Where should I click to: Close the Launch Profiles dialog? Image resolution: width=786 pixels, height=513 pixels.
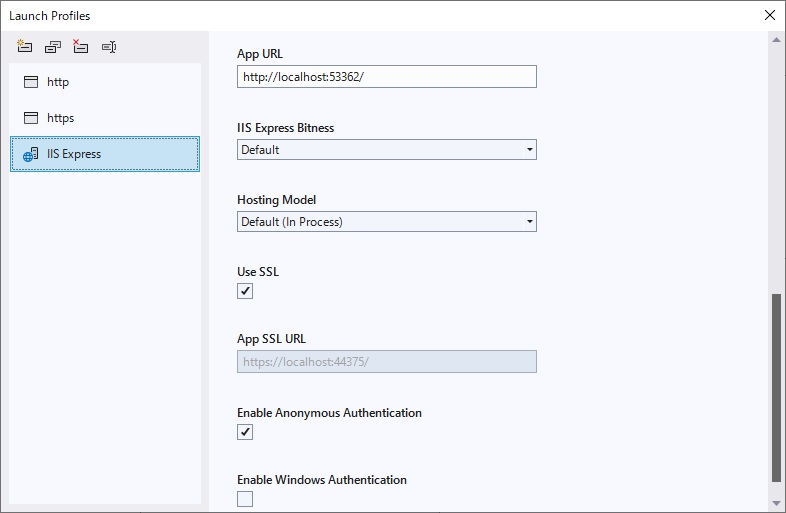pyautogui.click(x=769, y=15)
